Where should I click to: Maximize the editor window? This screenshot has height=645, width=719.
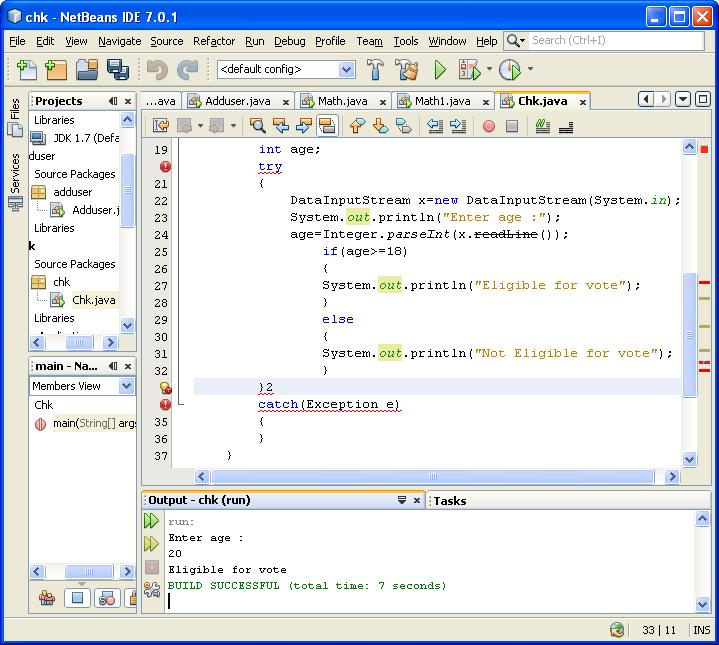[702, 99]
